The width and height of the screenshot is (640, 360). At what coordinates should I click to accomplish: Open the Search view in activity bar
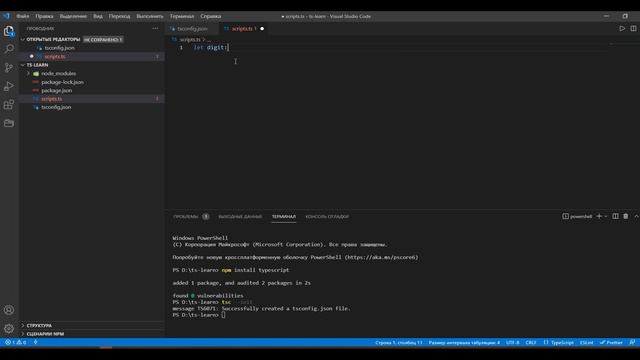(x=9, y=49)
